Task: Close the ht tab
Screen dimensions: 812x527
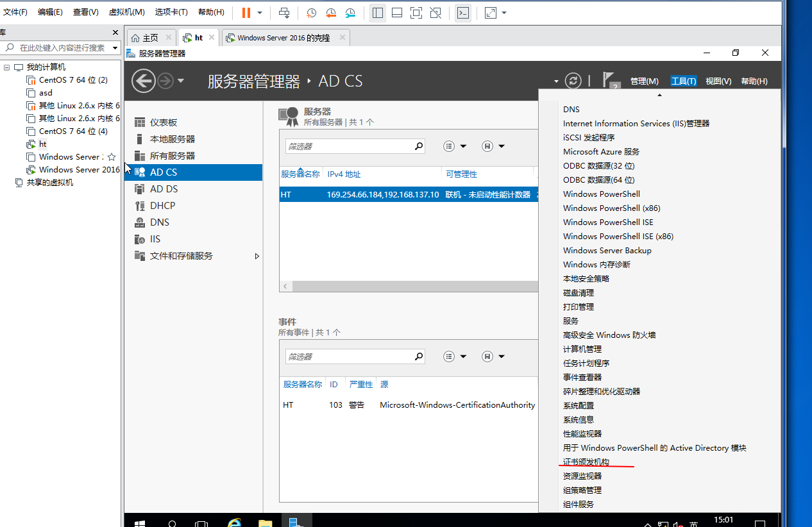Action: (x=212, y=37)
